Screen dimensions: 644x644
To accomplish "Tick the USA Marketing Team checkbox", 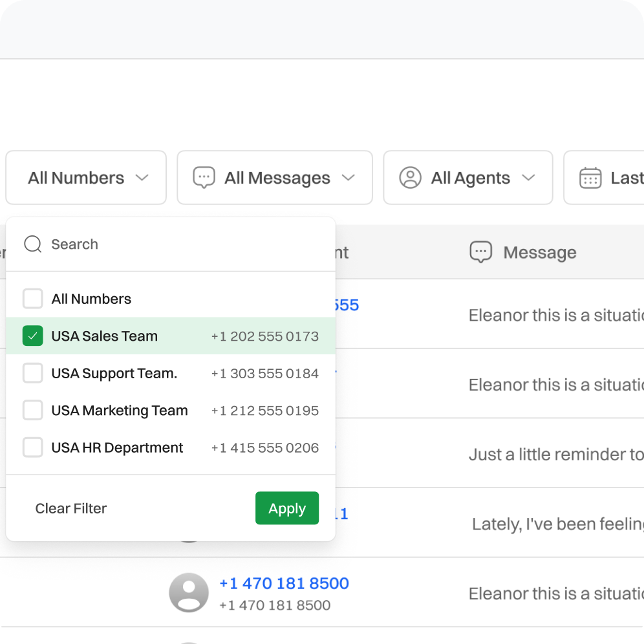I will click(33, 411).
